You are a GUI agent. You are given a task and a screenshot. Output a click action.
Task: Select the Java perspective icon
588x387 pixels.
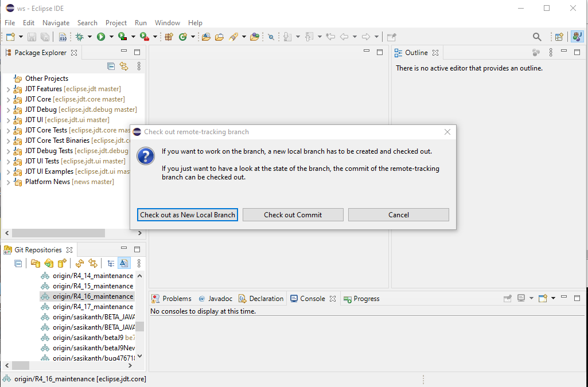pyautogui.click(x=577, y=37)
